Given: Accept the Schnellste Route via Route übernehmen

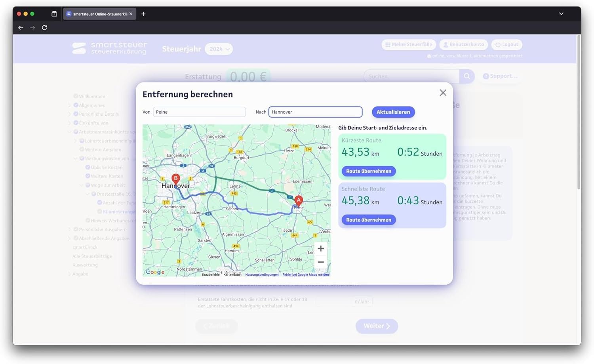Looking at the screenshot, I should point(368,220).
